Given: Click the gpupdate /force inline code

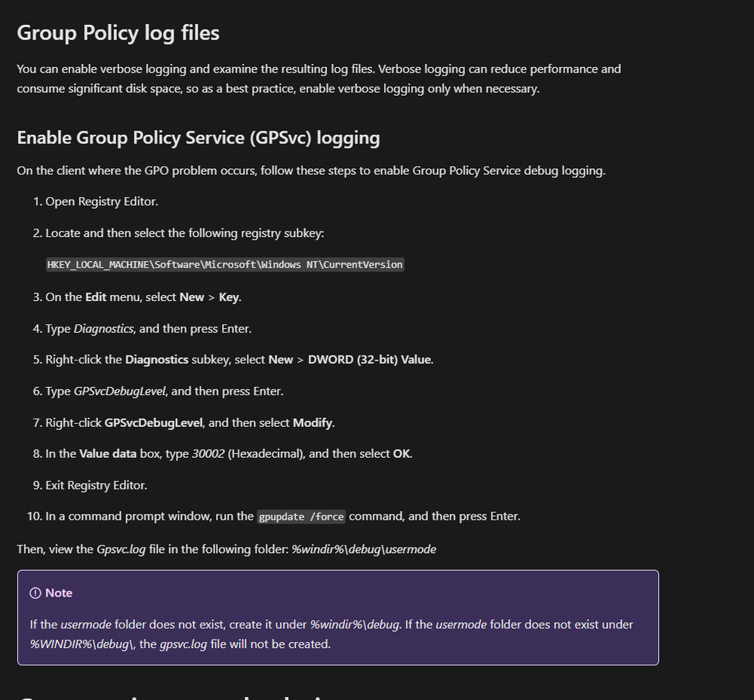Looking at the screenshot, I should point(301,517).
